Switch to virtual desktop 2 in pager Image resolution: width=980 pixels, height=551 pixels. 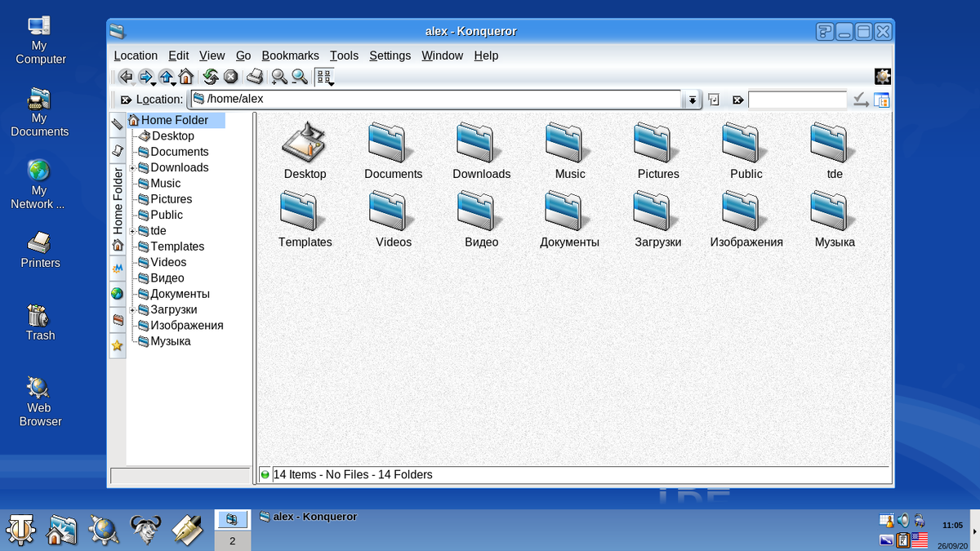pyautogui.click(x=232, y=540)
